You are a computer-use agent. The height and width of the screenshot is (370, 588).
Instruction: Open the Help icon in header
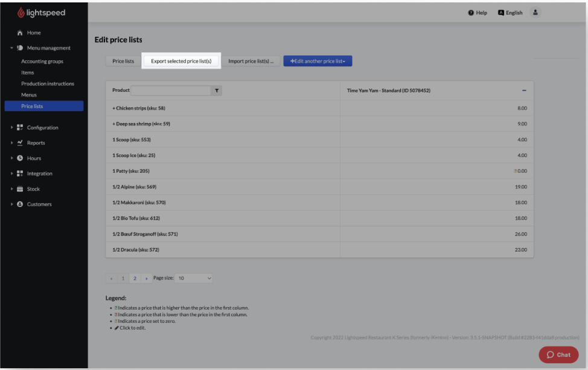pos(471,13)
